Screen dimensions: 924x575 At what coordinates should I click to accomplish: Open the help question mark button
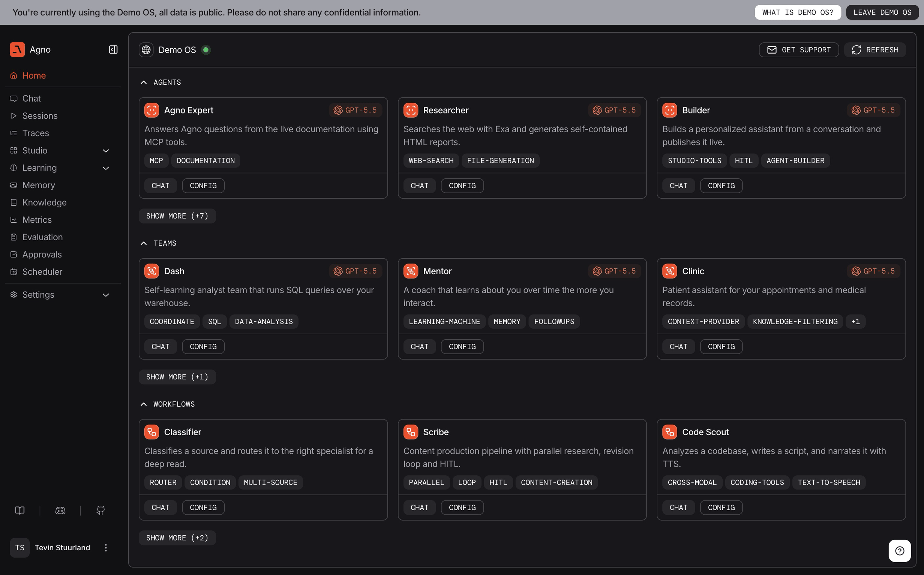pyautogui.click(x=899, y=551)
